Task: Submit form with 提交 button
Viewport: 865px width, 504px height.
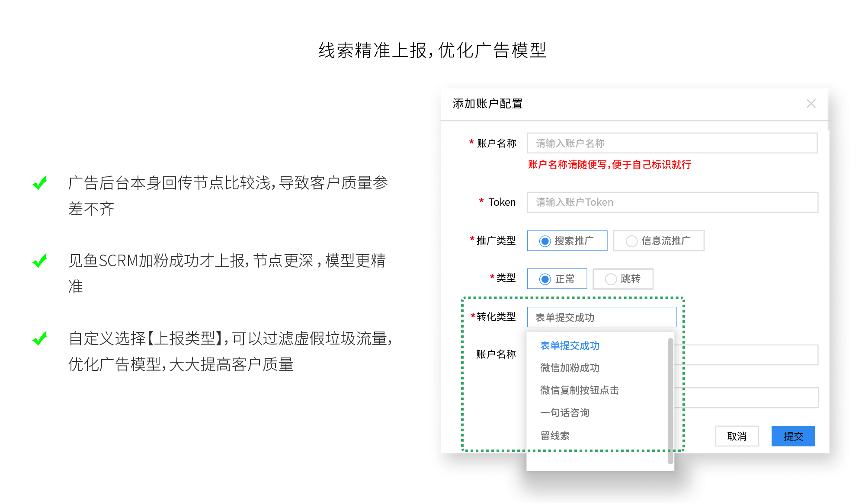Action: 793,436
